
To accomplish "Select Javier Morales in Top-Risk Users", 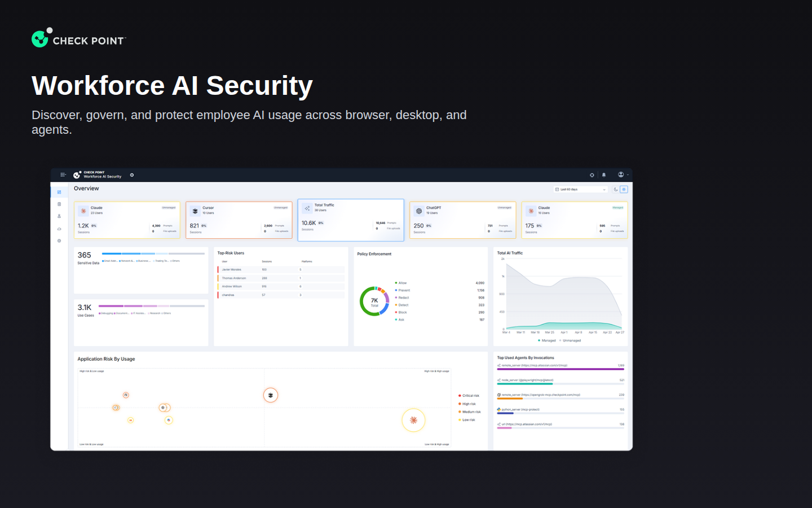I will 281,270.
